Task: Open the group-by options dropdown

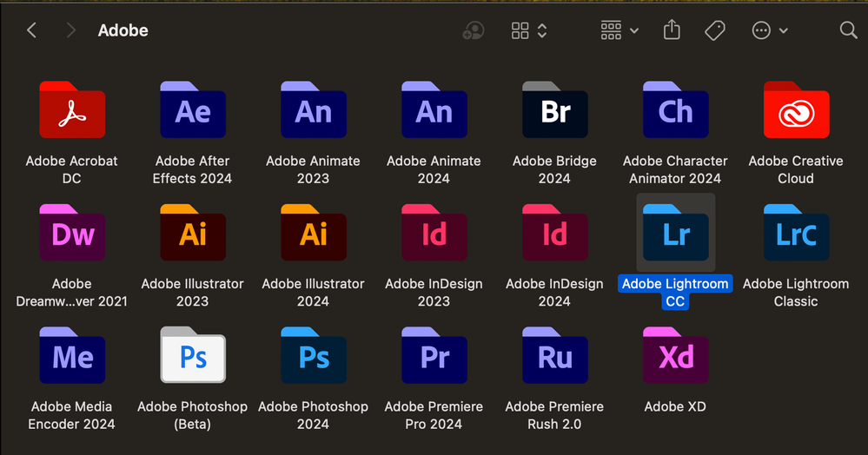Action: point(620,30)
